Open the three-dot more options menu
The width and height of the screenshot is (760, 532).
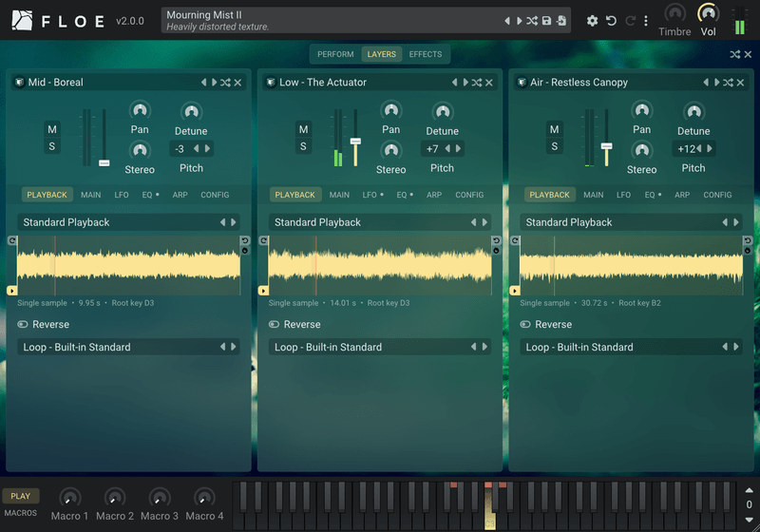tap(646, 21)
